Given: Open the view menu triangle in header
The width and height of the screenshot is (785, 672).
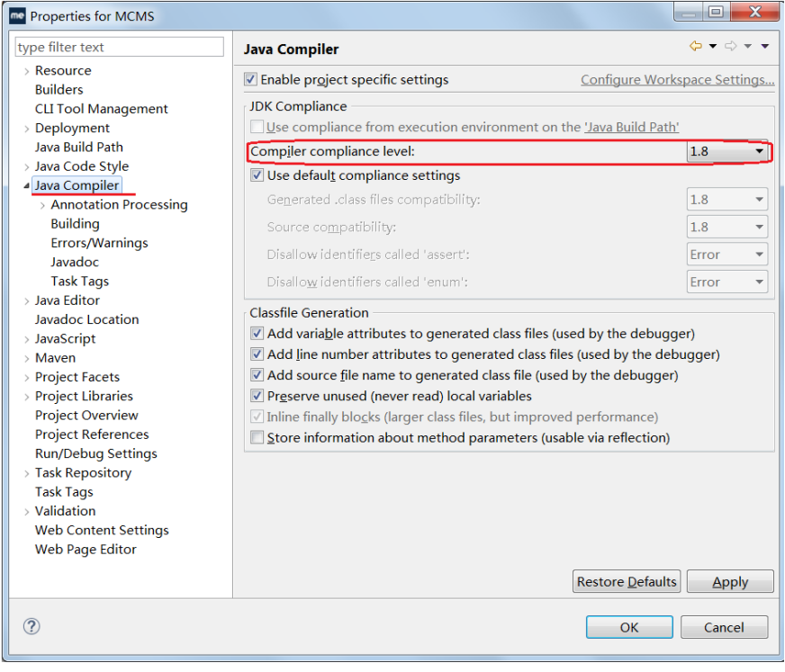Looking at the screenshot, I should point(765,46).
